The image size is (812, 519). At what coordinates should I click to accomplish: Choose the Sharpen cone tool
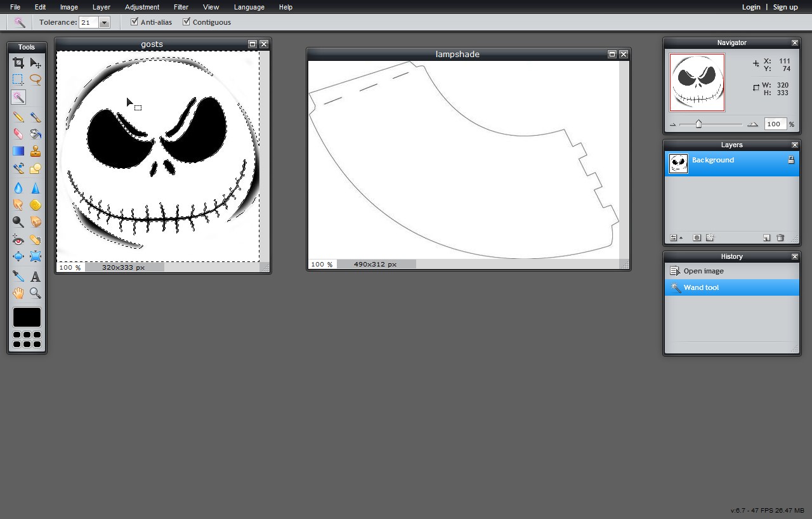(x=36, y=188)
